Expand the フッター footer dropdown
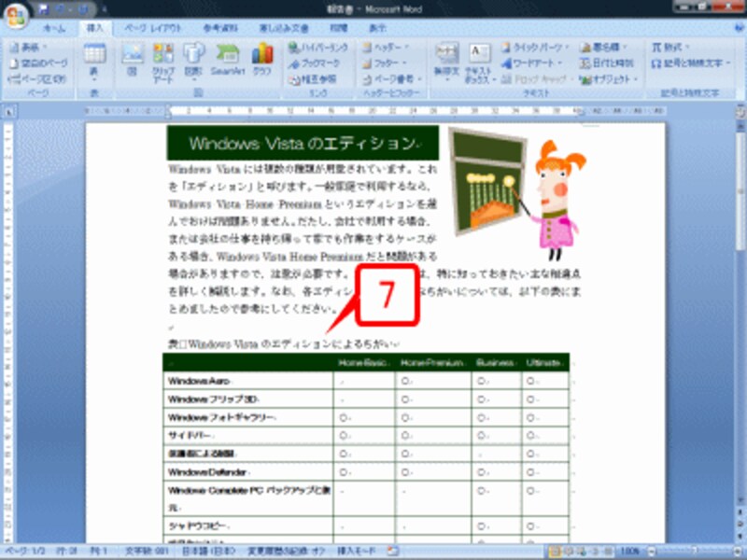 click(x=384, y=63)
